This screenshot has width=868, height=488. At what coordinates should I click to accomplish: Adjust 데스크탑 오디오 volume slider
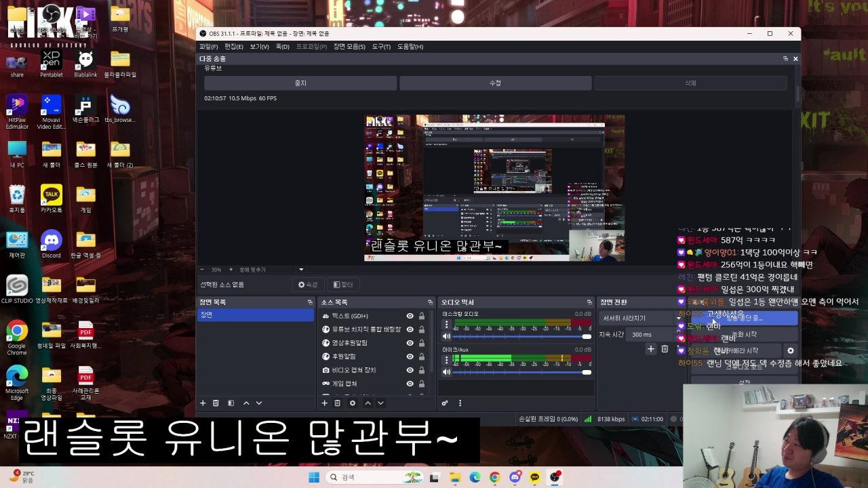pyautogui.click(x=521, y=336)
